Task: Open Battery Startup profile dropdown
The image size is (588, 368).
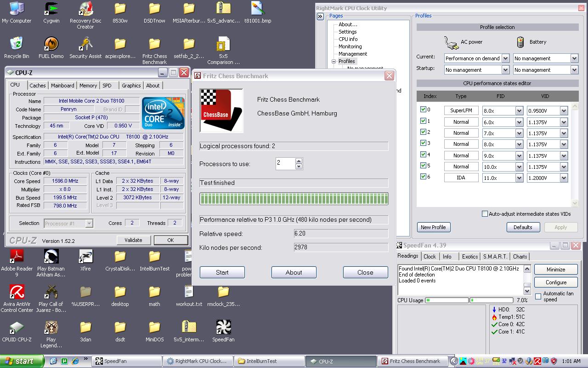Action: [x=574, y=70]
